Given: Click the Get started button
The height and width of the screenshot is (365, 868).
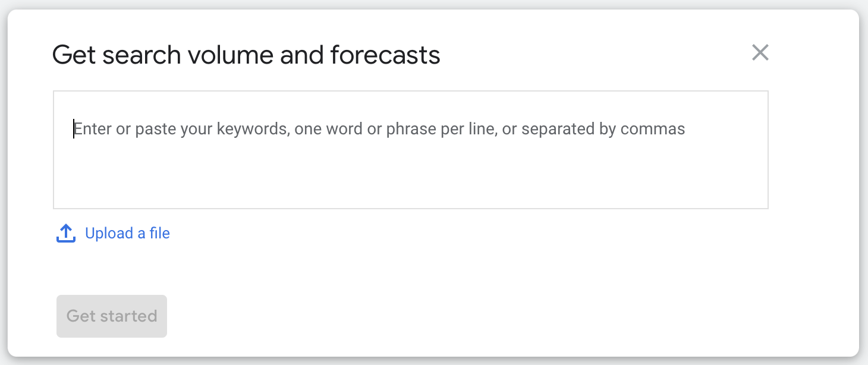Looking at the screenshot, I should pyautogui.click(x=112, y=316).
